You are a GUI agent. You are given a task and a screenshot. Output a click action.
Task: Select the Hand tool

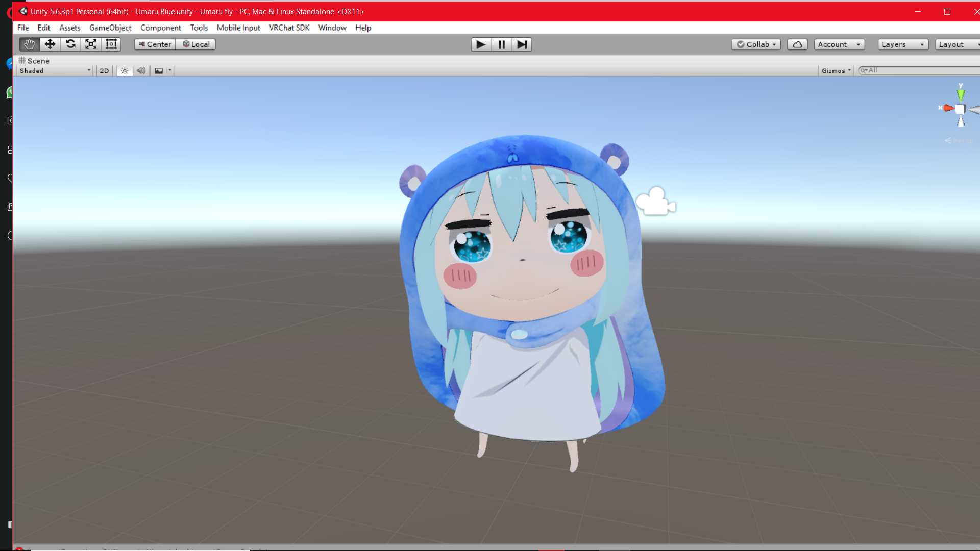pos(29,44)
